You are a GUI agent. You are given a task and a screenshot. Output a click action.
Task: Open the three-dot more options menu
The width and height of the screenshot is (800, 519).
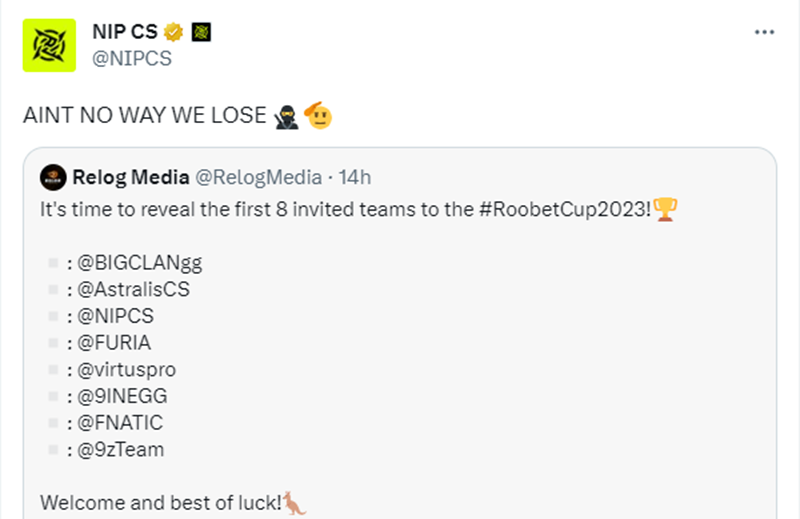764,32
